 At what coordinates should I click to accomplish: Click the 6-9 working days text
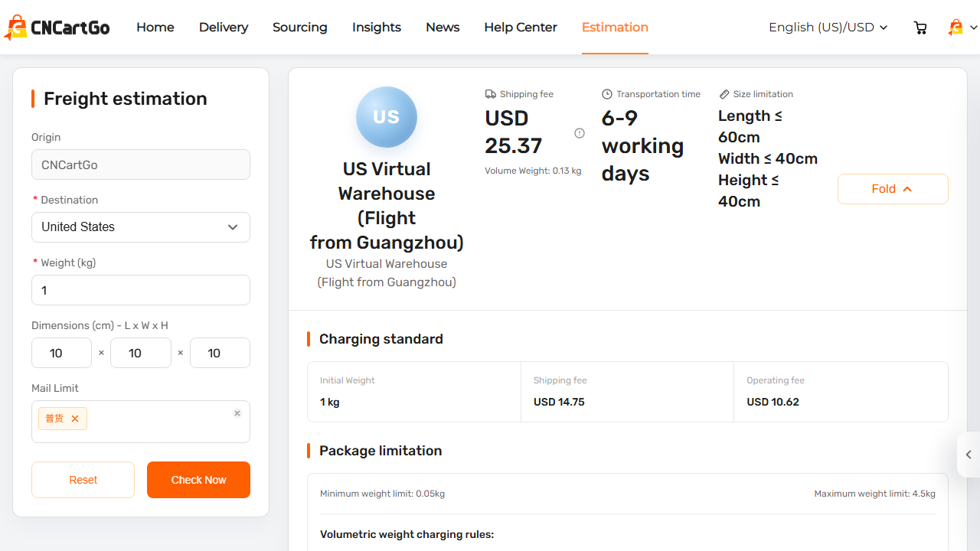pyautogui.click(x=642, y=145)
